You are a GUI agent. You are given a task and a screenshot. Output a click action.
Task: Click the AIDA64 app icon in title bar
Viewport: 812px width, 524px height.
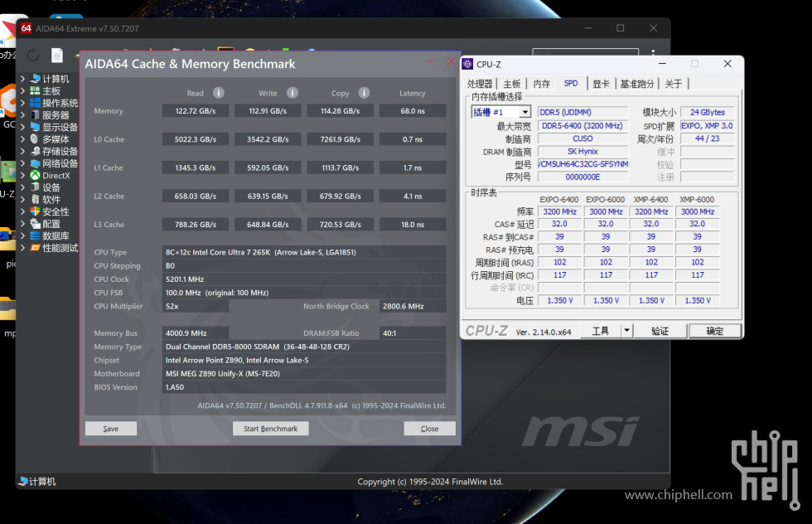(x=26, y=28)
